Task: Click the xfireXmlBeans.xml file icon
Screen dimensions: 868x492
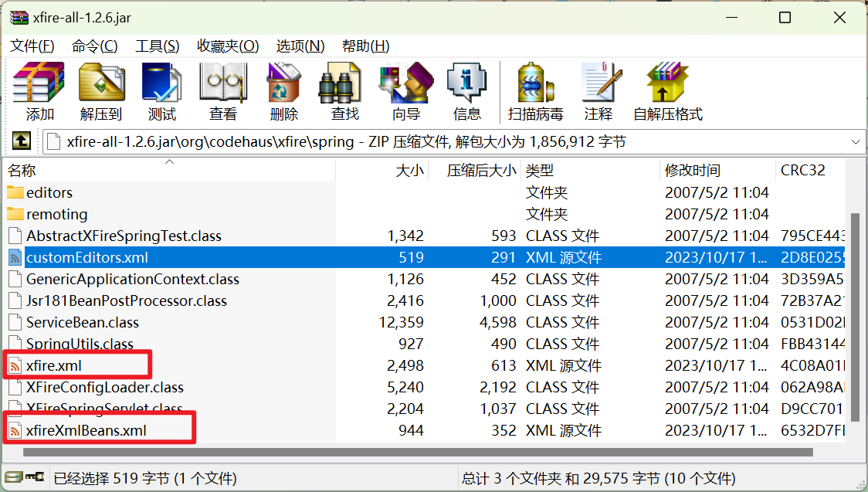Action: [15, 430]
